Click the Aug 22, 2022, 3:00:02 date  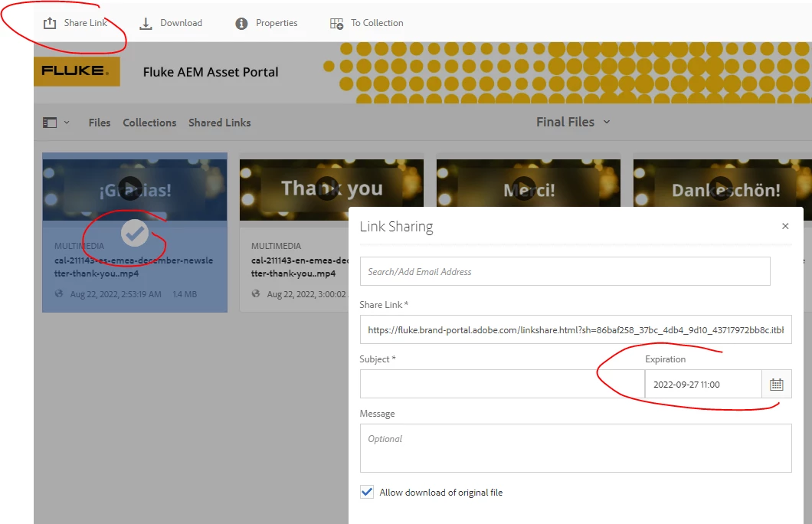[306, 294]
